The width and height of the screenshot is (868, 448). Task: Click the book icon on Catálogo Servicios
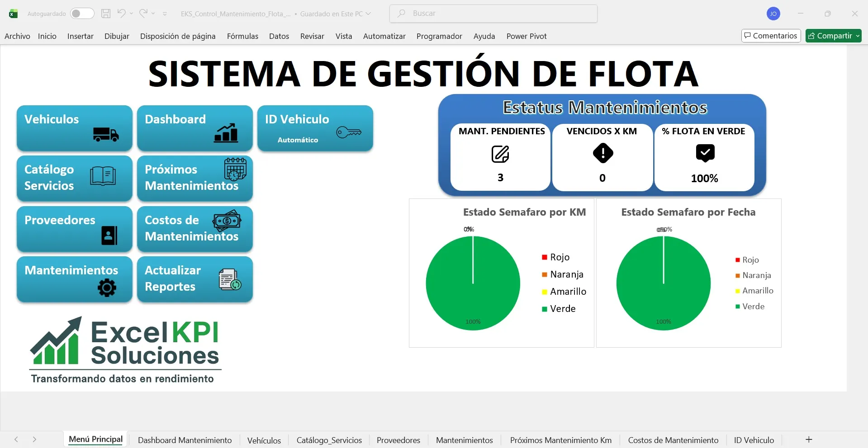click(103, 176)
